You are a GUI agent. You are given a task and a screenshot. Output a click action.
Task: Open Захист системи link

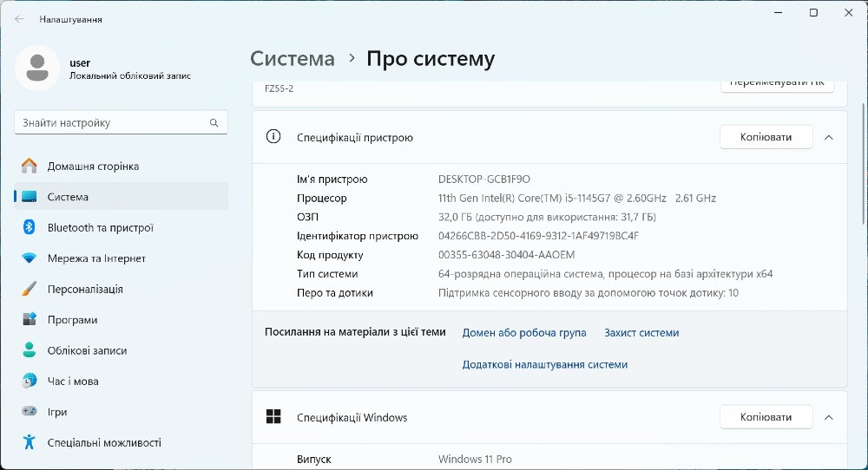pos(641,333)
